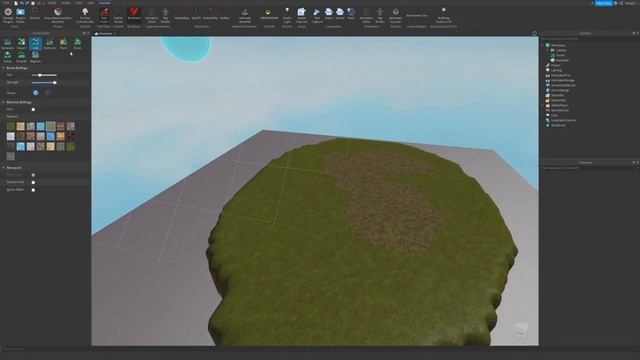The height and width of the screenshot is (360, 640).
Task: Pick the Cracked Lava material swatch
Action: click(x=71, y=136)
